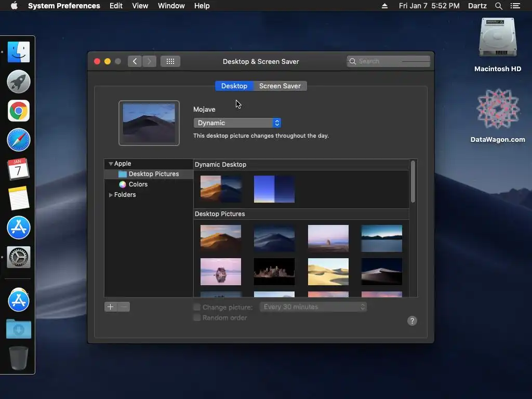Open the Help menu

202,6
